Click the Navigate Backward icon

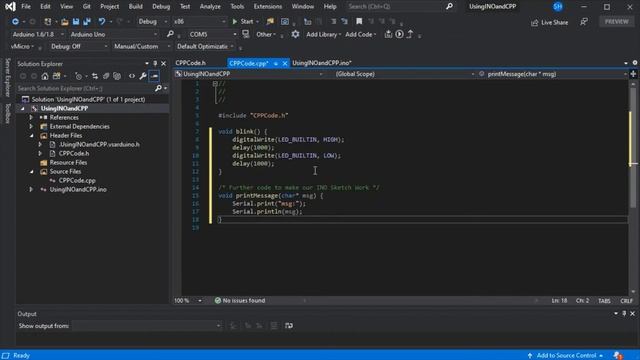pyautogui.click(x=15, y=21)
